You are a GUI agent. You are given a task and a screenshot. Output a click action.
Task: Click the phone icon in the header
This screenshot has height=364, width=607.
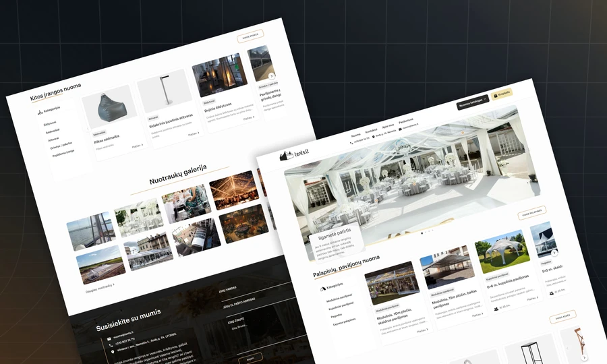(x=351, y=143)
